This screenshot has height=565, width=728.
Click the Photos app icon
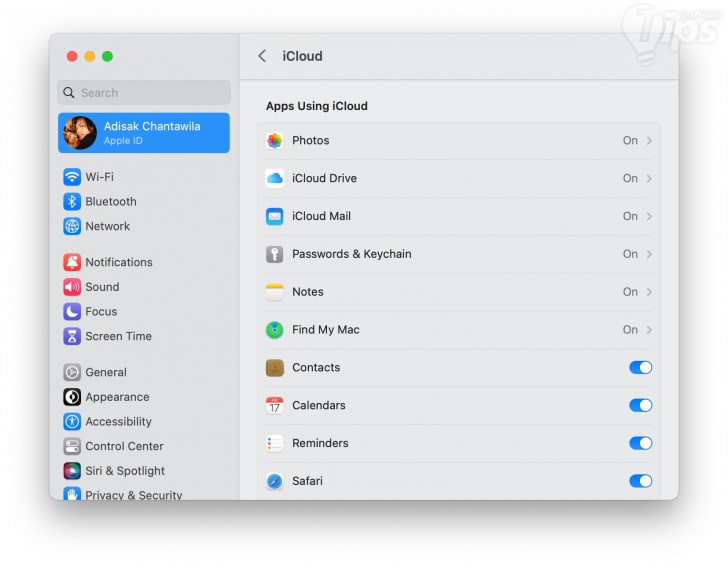coord(274,141)
